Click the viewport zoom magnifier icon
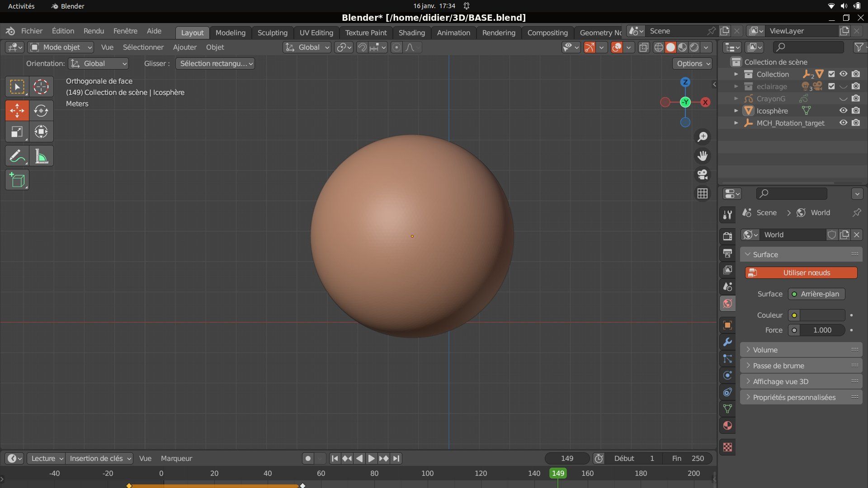868x488 pixels. pos(703,137)
